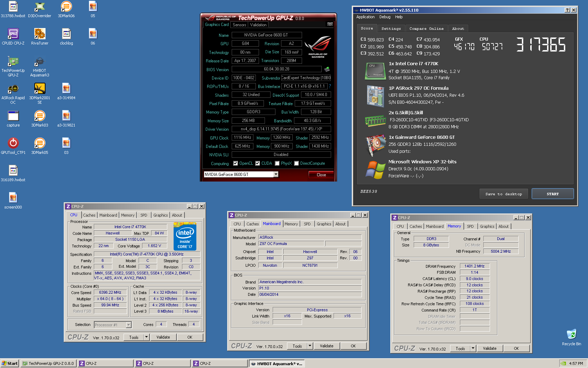
Task: Open Caches tab in CPU-Z CPU window
Action: (x=89, y=215)
